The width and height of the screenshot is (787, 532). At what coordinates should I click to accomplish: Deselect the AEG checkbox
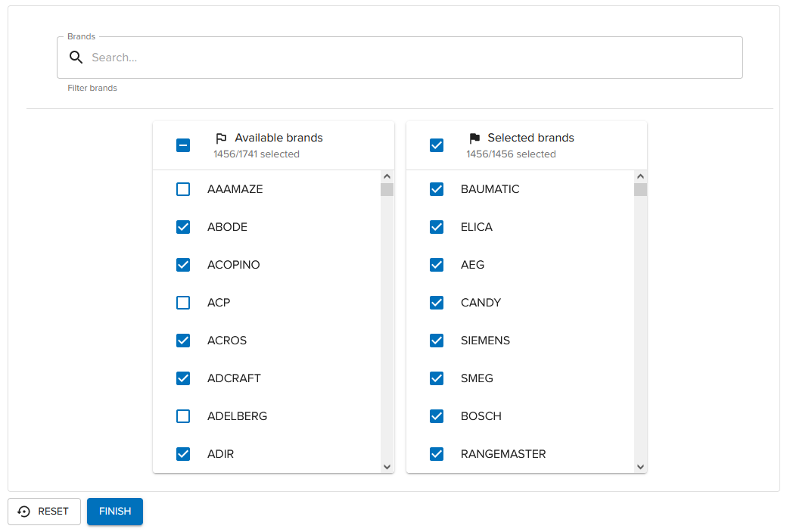click(x=437, y=265)
